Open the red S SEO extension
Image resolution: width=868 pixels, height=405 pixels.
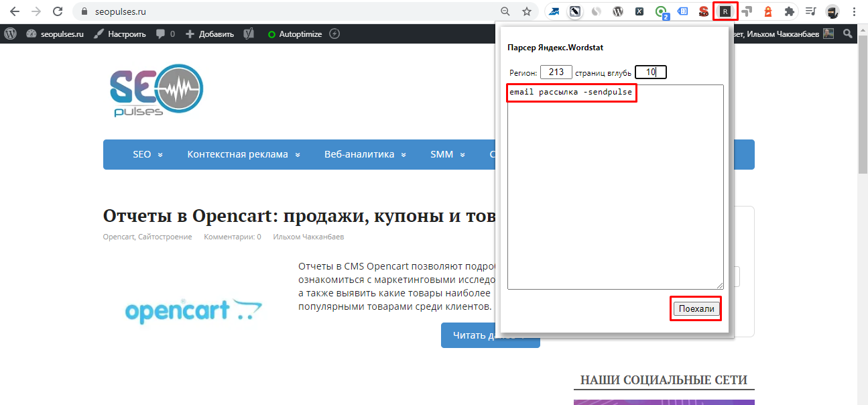click(x=704, y=11)
